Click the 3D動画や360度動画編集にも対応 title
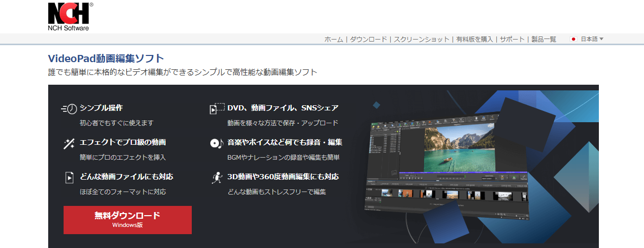The image size is (644, 248). 283,177
